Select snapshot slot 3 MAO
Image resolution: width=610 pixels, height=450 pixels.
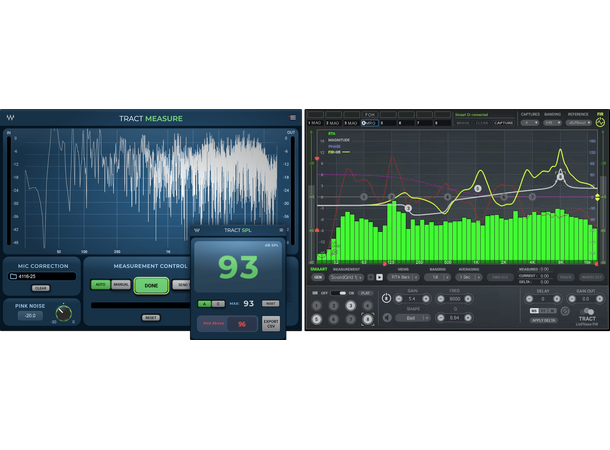pos(351,123)
